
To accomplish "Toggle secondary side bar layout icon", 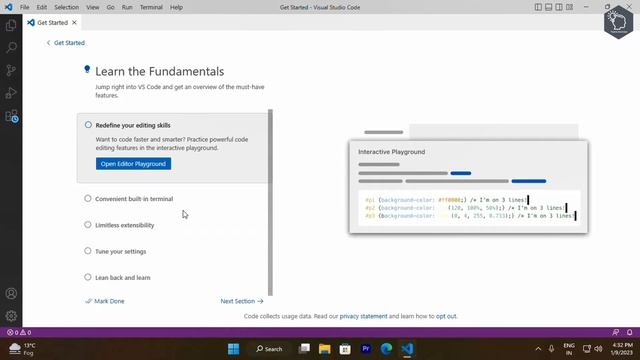I will pos(559,7).
